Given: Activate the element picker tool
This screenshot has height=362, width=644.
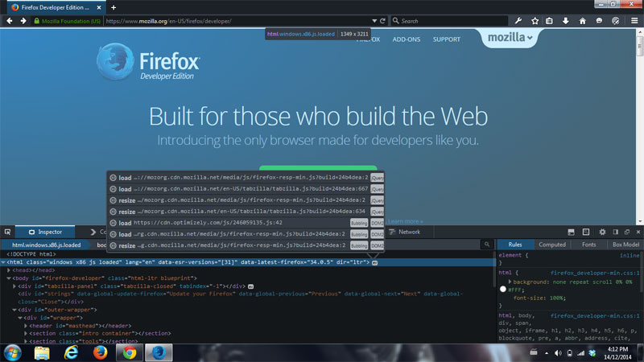Looking at the screenshot, I should 7,232.
